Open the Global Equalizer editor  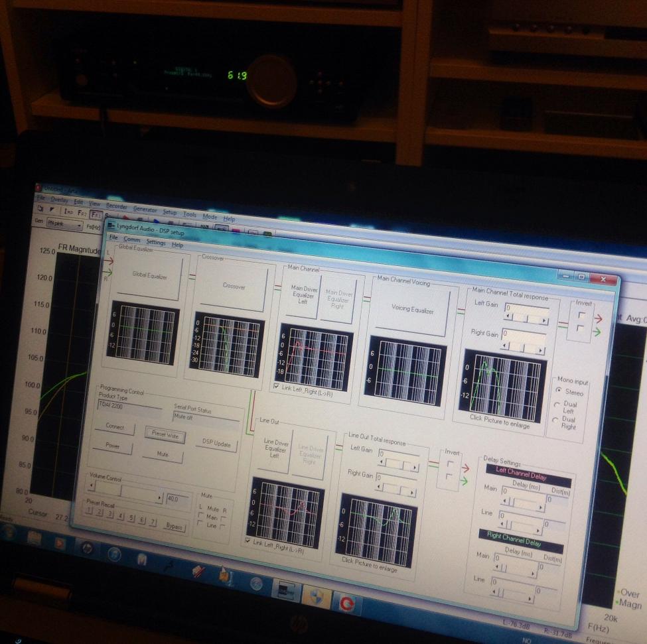(149, 275)
